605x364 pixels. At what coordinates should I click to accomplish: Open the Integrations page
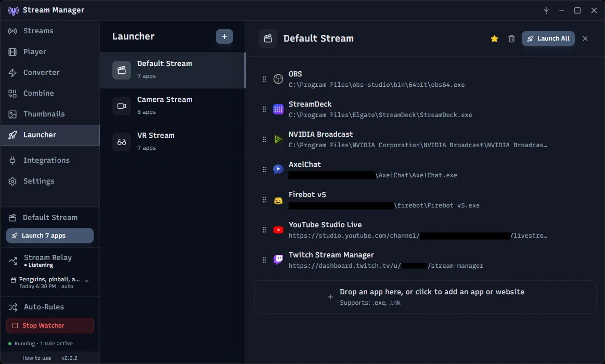50,160
